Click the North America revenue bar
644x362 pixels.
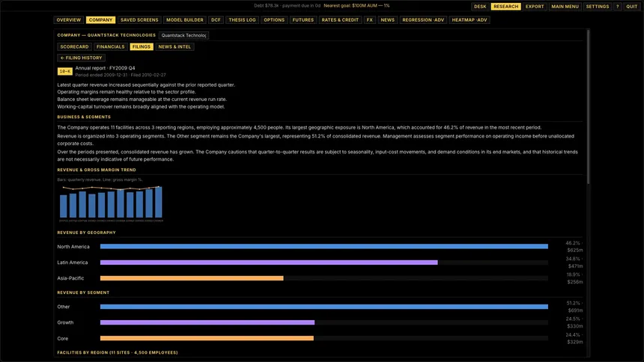coord(324,246)
